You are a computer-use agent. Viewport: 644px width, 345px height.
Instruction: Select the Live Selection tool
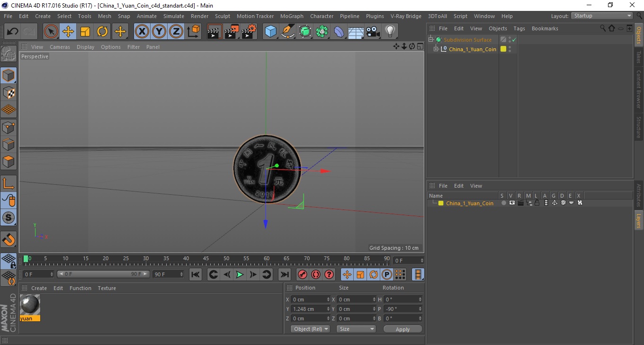[51, 32]
